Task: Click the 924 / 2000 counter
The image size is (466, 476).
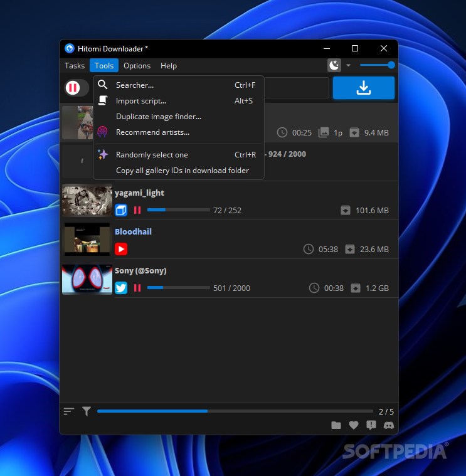Action: pos(287,154)
